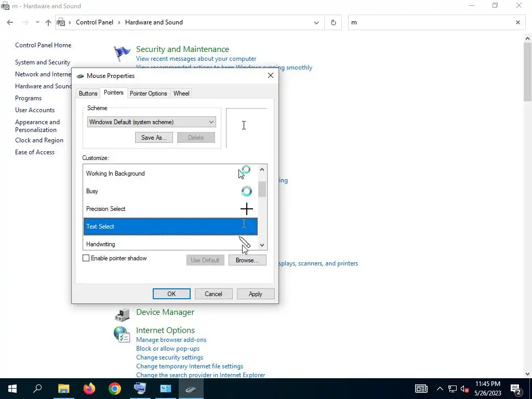Enable pointer shadow checkbox
This screenshot has width=532, height=399.
(x=86, y=258)
